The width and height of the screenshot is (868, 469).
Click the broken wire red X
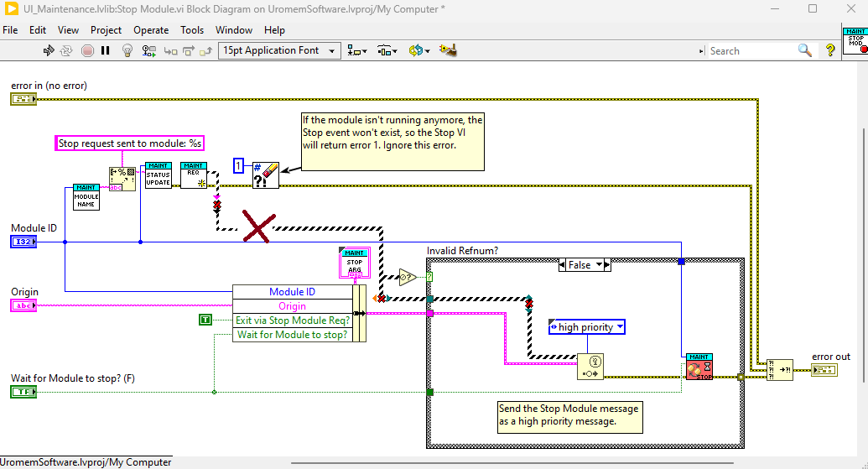coord(257,227)
